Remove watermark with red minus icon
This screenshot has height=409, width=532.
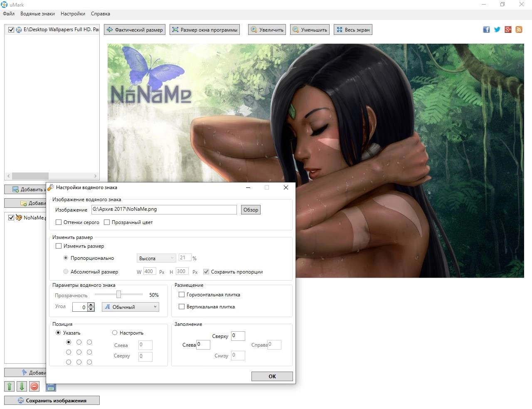(34, 387)
